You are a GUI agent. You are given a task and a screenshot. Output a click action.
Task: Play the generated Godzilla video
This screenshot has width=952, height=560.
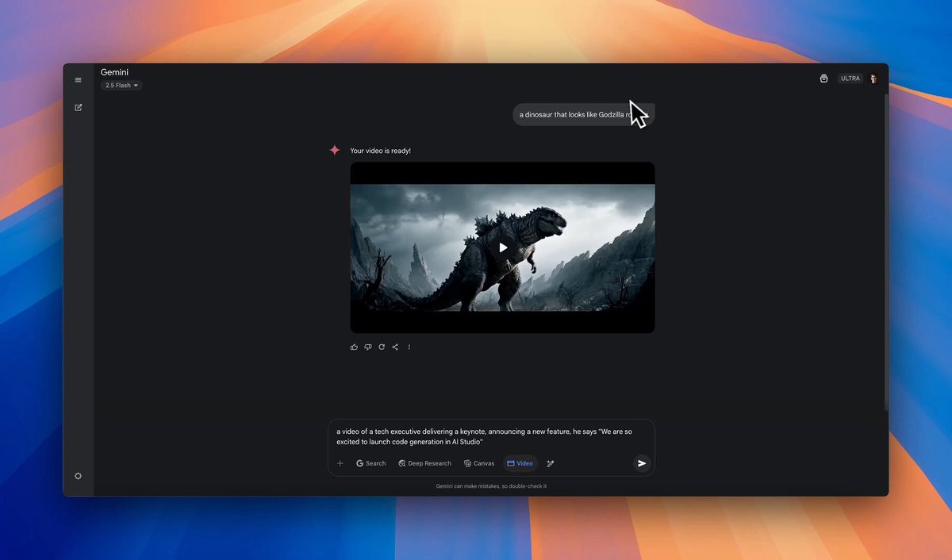[503, 247]
